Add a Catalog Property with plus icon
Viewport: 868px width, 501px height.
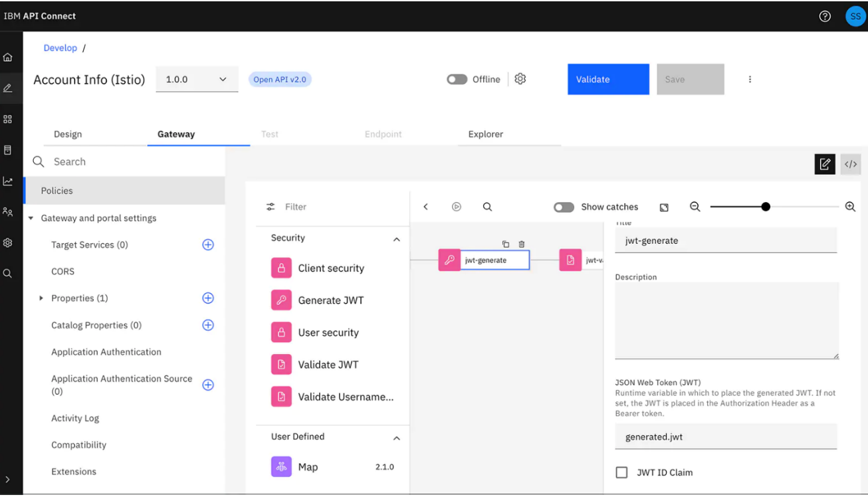[x=208, y=325]
